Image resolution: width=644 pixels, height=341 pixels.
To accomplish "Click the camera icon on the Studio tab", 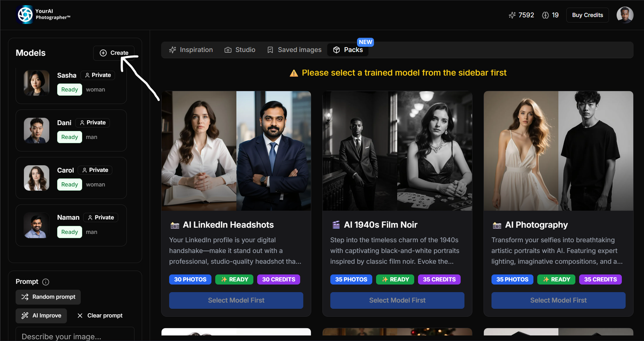I will tap(228, 50).
